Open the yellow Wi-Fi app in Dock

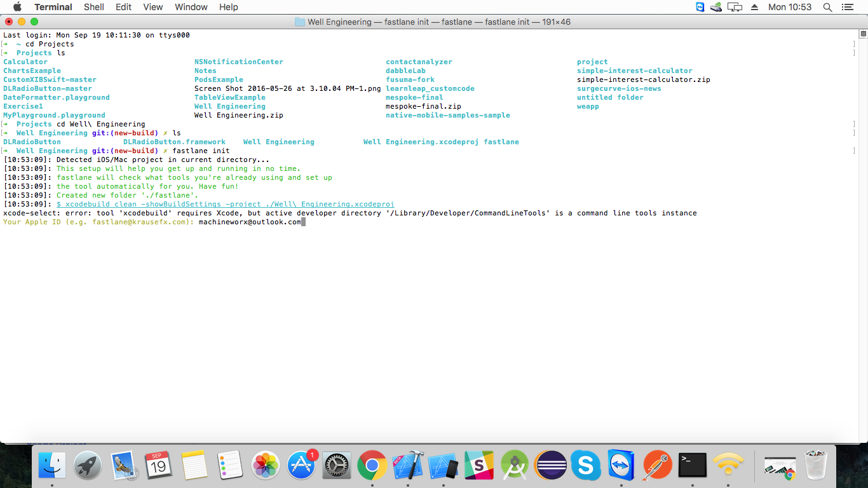tap(728, 466)
